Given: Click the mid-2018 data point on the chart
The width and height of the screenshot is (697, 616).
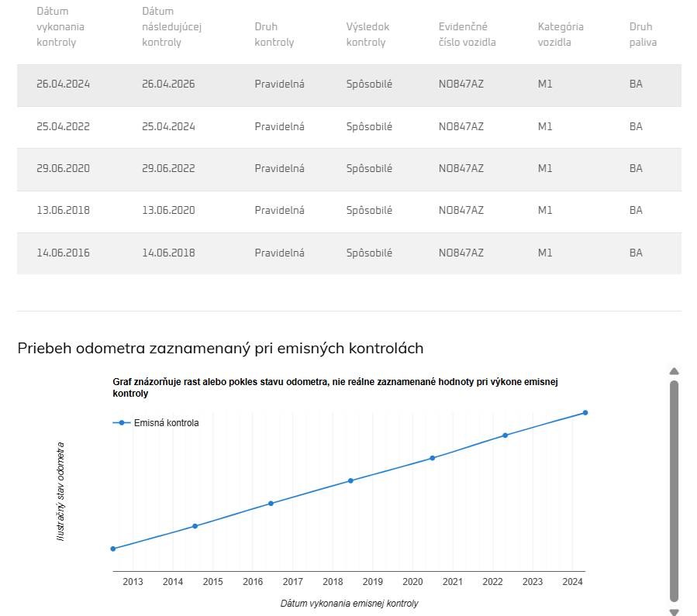Looking at the screenshot, I should 350,480.
